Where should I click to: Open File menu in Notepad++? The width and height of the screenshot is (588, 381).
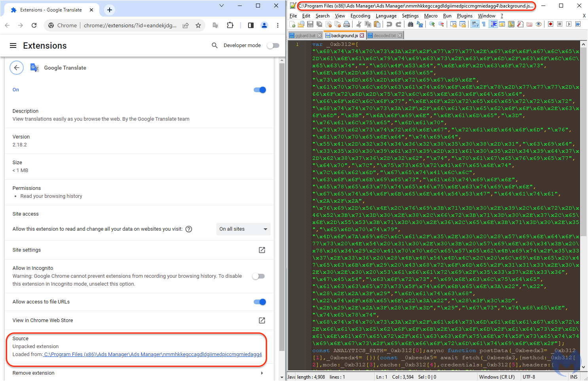coord(293,16)
